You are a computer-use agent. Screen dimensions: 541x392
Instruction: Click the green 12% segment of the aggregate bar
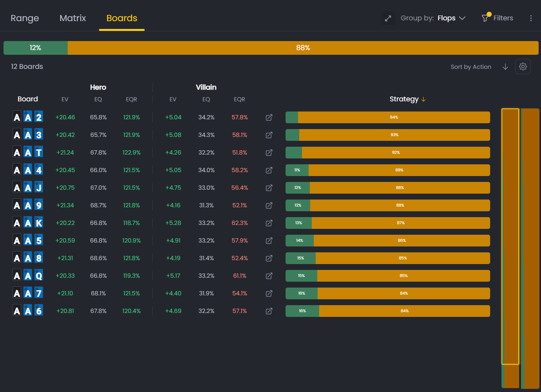pyautogui.click(x=35, y=48)
